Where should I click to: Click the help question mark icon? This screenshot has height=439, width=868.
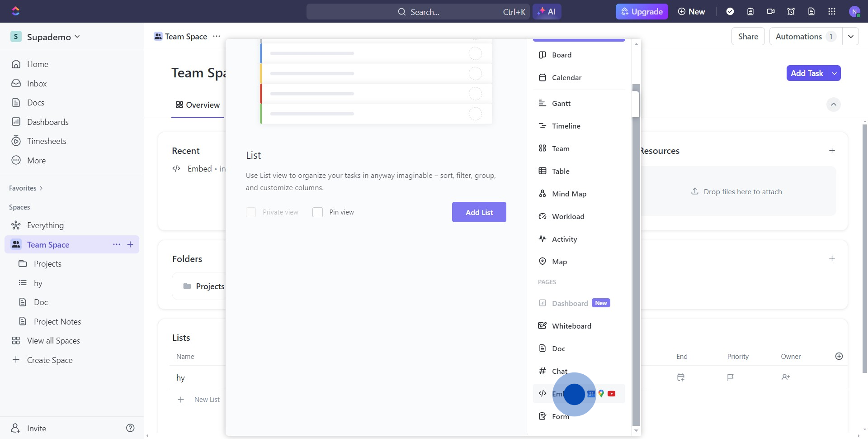[x=130, y=428]
